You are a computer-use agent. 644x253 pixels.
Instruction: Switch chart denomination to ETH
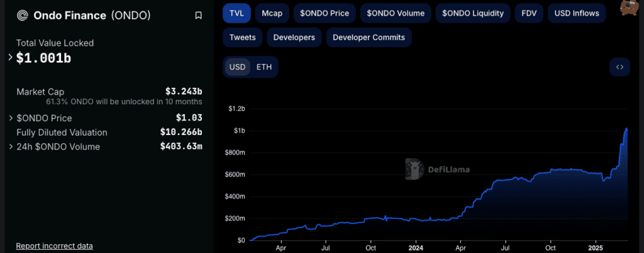[264, 67]
